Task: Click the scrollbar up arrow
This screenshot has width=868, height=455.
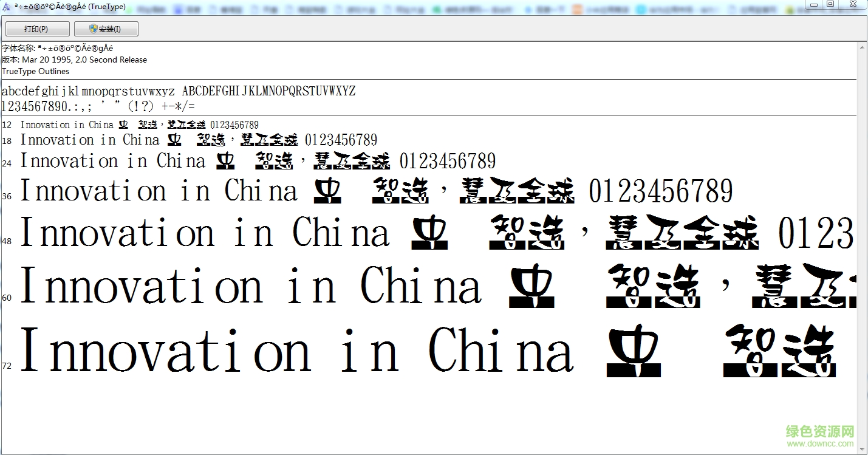Action: (x=862, y=48)
